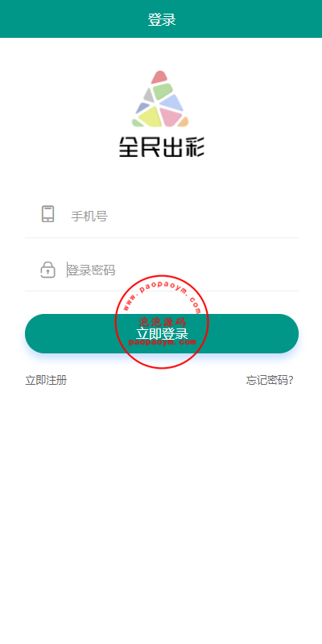The width and height of the screenshot is (322, 644).
Task: Focus the 登录密码 password field
Action: click(x=162, y=270)
